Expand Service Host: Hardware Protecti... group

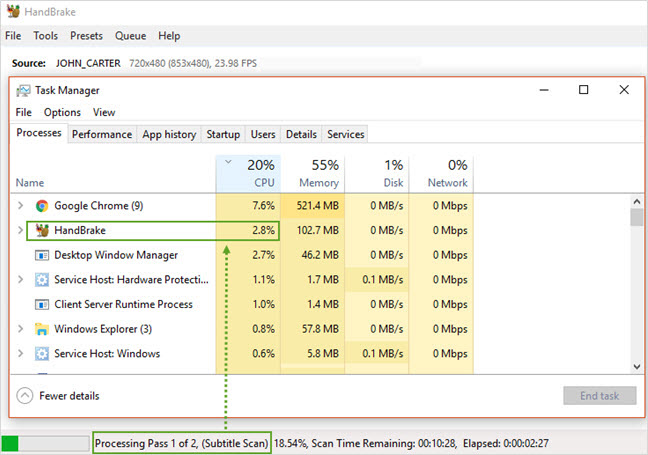pyautogui.click(x=20, y=279)
